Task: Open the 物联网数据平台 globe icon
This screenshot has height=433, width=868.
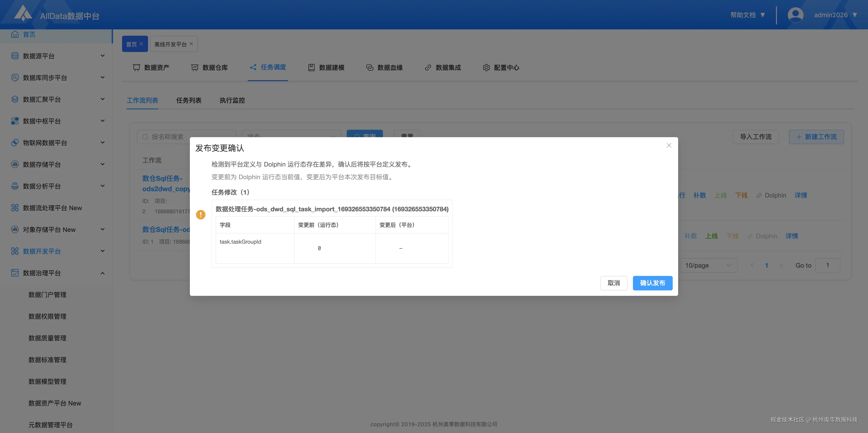Action: tap(14, 143)
